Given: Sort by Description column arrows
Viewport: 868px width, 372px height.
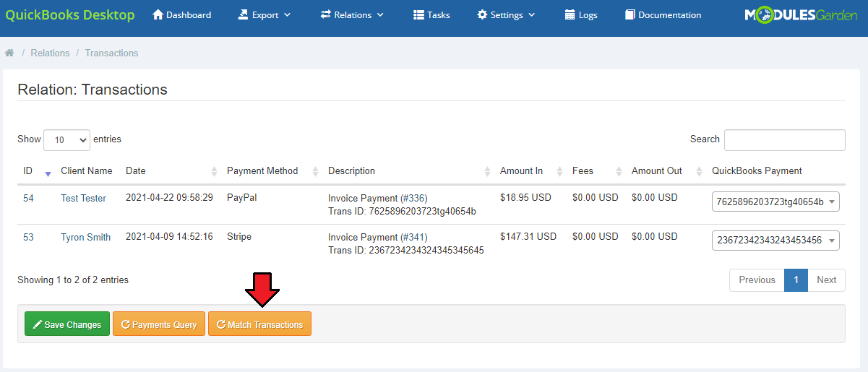Looking at the screenshot, I should pos(487,171).
